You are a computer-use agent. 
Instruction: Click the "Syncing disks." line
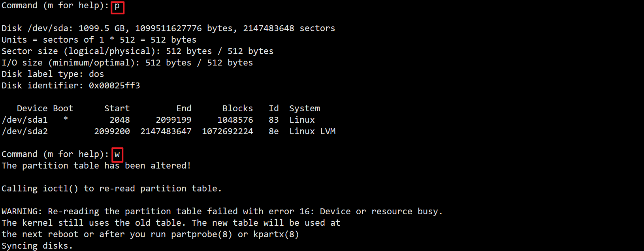[x=37, y=246]
